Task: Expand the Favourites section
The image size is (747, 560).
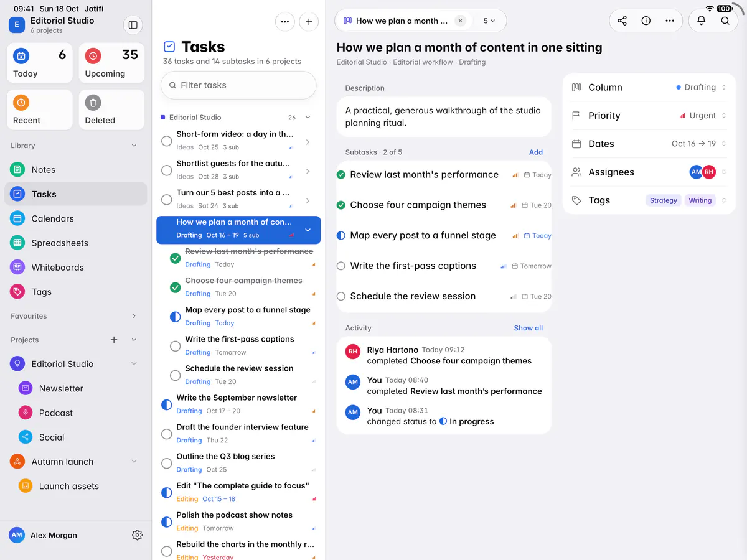Action: pyautogui.click(x=134, y=316)
